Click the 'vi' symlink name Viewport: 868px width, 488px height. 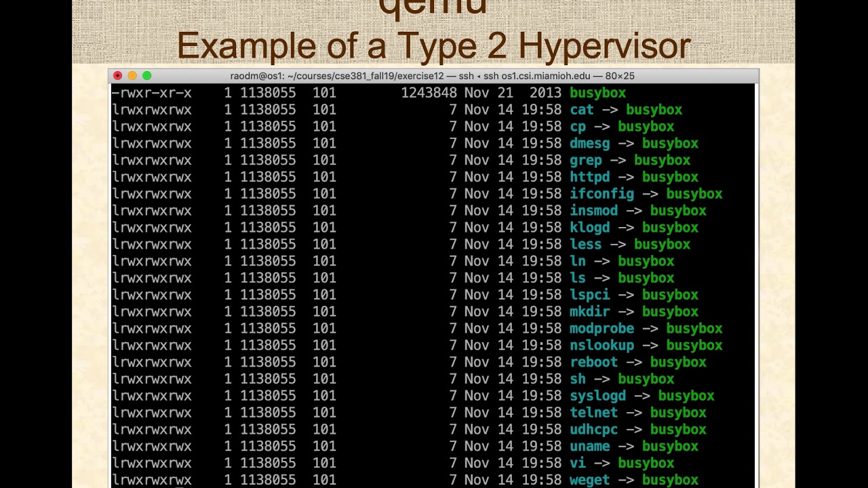pos(577,463)
